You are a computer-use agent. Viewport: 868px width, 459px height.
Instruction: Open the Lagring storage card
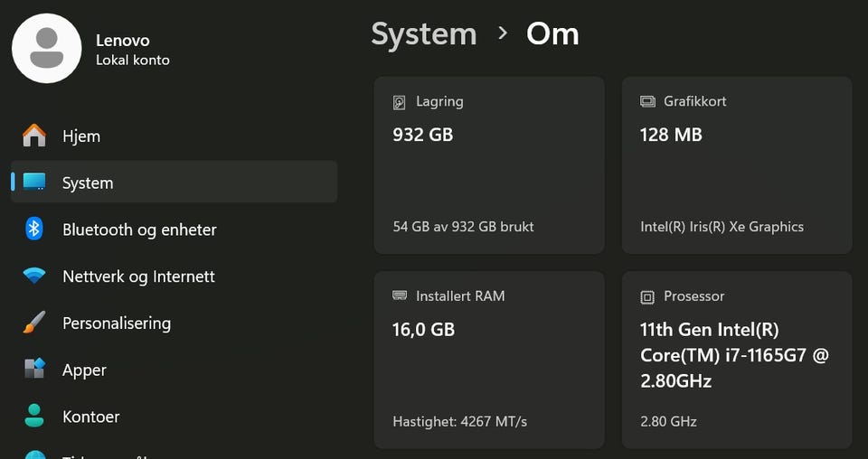pyautogui.click(x=489, y=164)
